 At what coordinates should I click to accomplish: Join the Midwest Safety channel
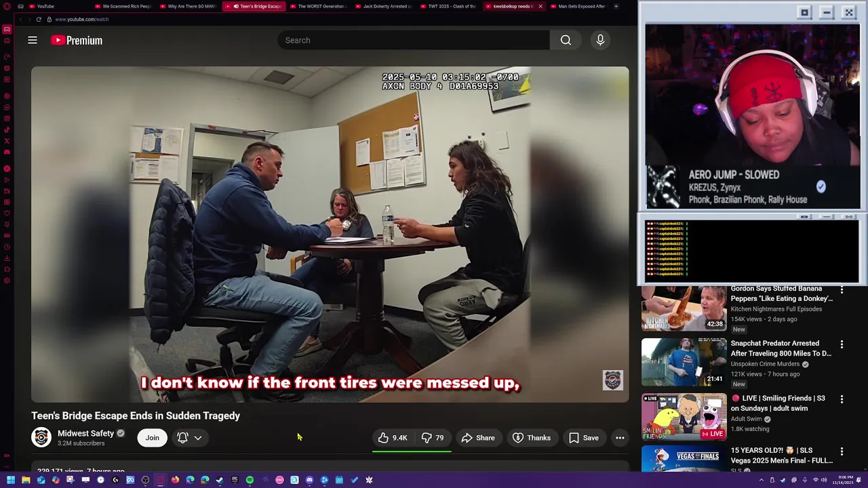coord(152,438)
